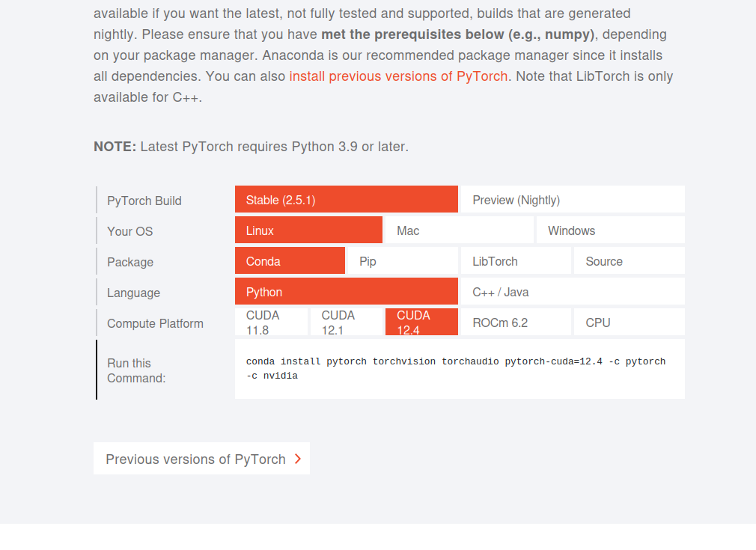This screenshot has height=550, width=756.
Task: Select Python as the language
Action: [x=346, y=291]
